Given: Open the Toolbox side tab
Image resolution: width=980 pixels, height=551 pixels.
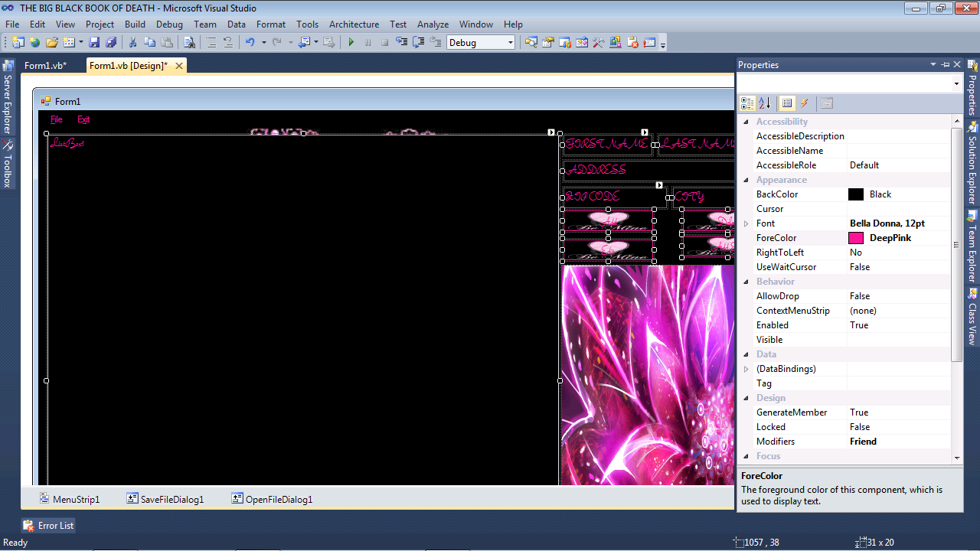Looking at the screenshot, I should [8, 164].
